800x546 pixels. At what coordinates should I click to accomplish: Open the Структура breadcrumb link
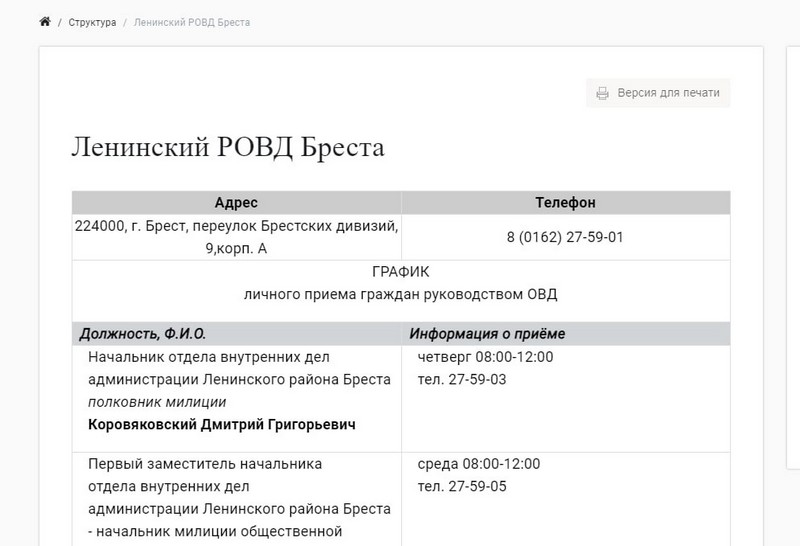tap(93, 22)
